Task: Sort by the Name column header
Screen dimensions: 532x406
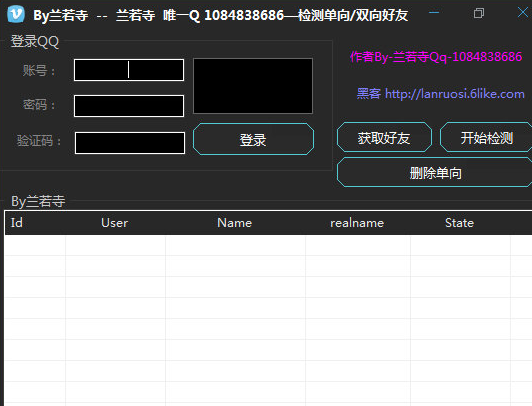Action: 234,223
